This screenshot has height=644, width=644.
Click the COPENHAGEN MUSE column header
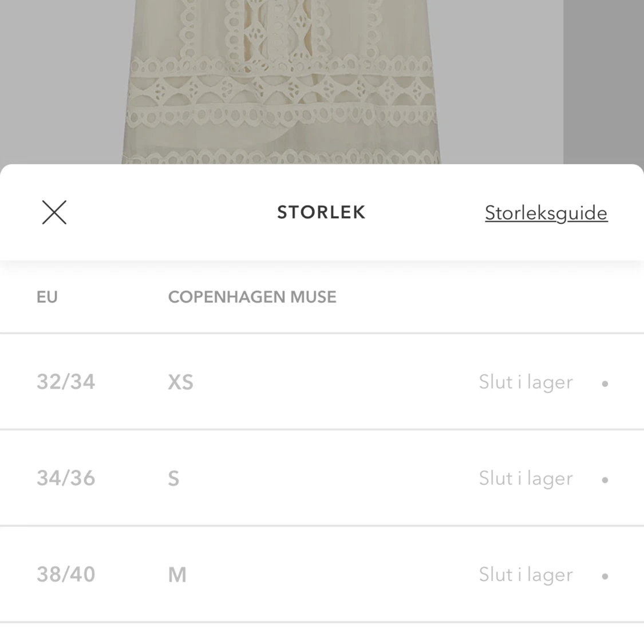click(x=252, y=297)
